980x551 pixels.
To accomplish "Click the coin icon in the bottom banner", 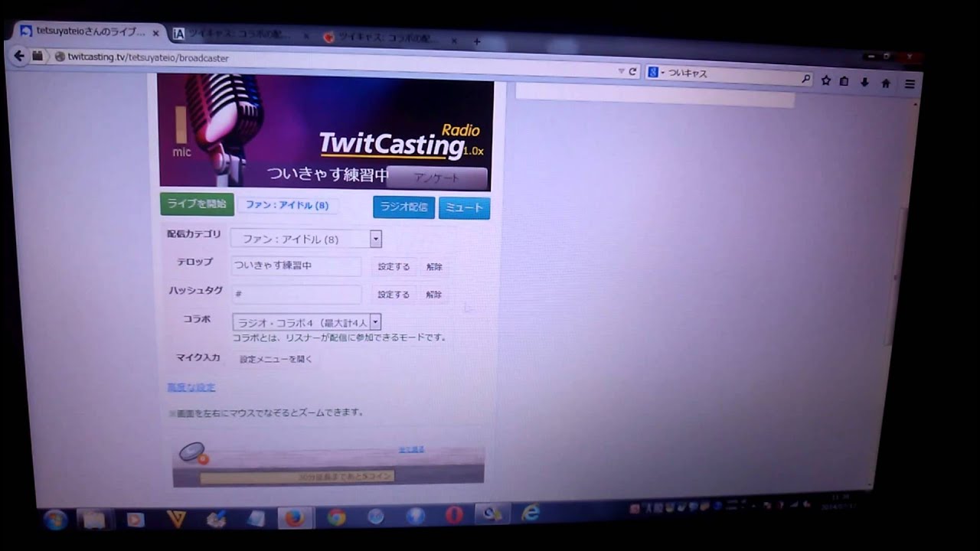I will click(x=193, y=453).
